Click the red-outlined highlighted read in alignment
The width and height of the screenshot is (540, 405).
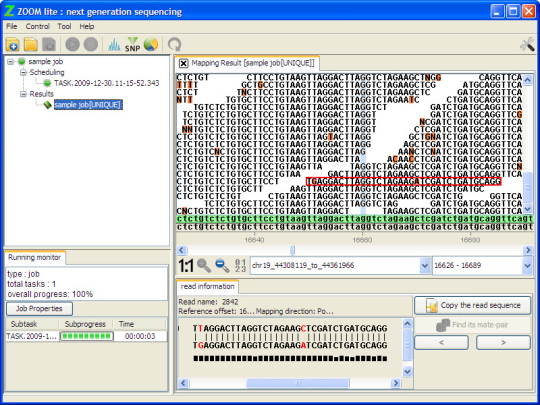pyautogui.click(x=403, y=181)
